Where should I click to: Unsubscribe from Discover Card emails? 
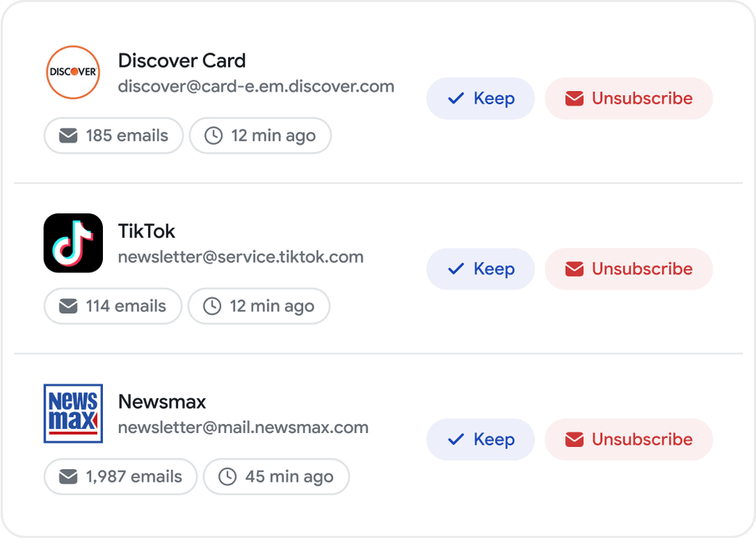(x=629, y=99)
